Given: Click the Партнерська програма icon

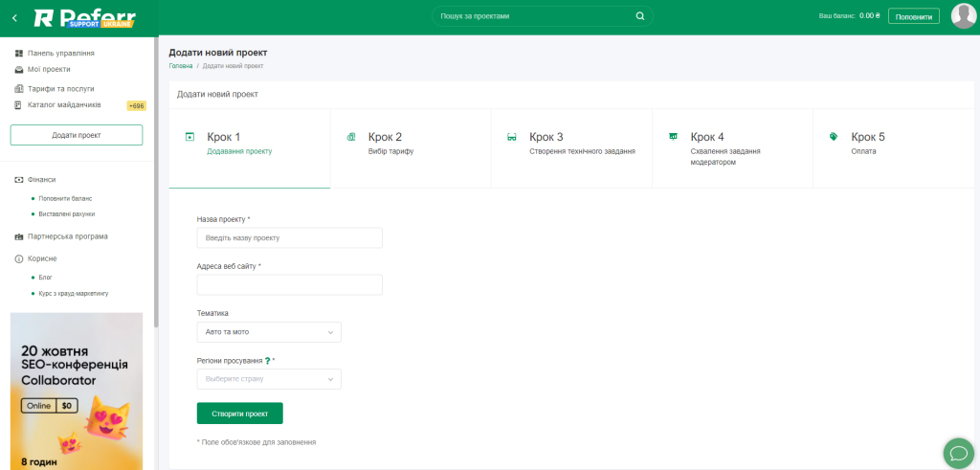Looking at the screenshot, I should click(19, 236).
